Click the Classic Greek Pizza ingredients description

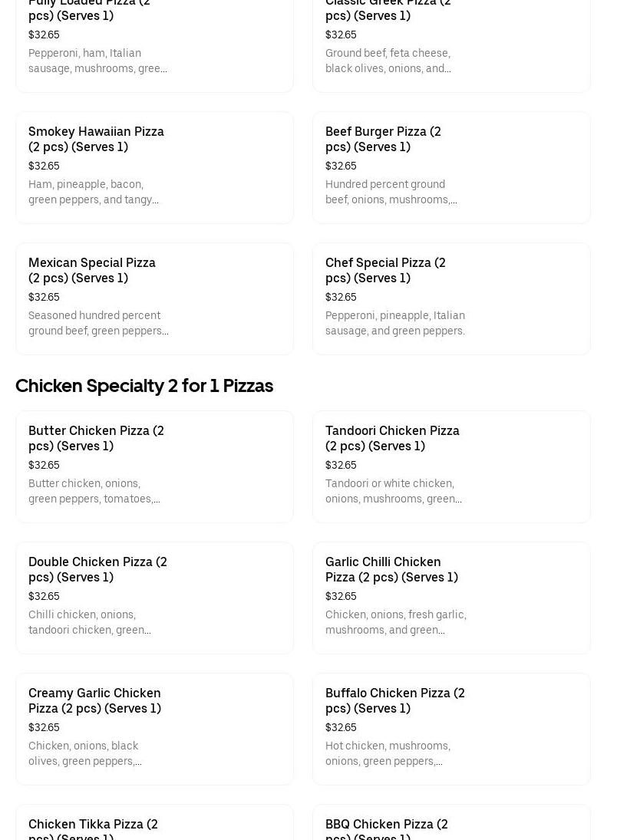pos(388,61)
